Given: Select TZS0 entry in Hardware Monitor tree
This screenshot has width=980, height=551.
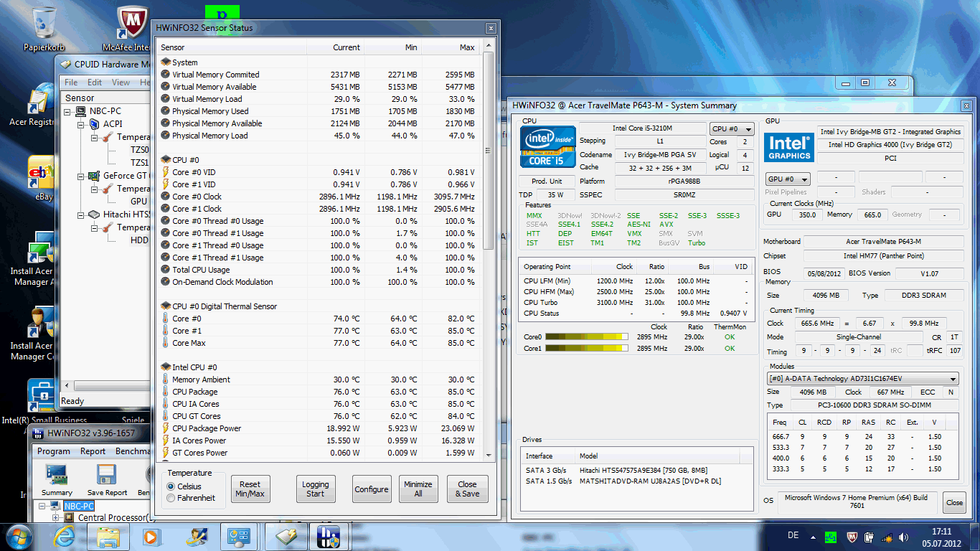Looking at the screenshot, I should coord(139,150).
